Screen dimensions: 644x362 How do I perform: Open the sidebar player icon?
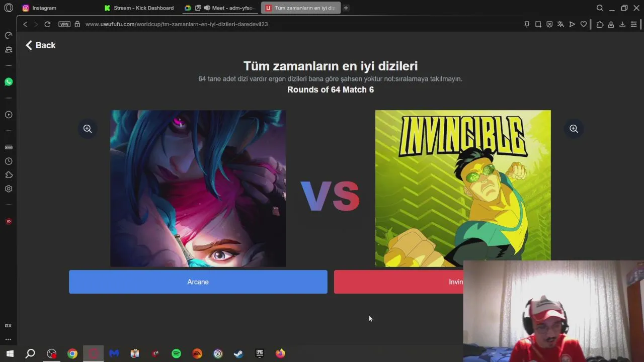tap(9, 115)
